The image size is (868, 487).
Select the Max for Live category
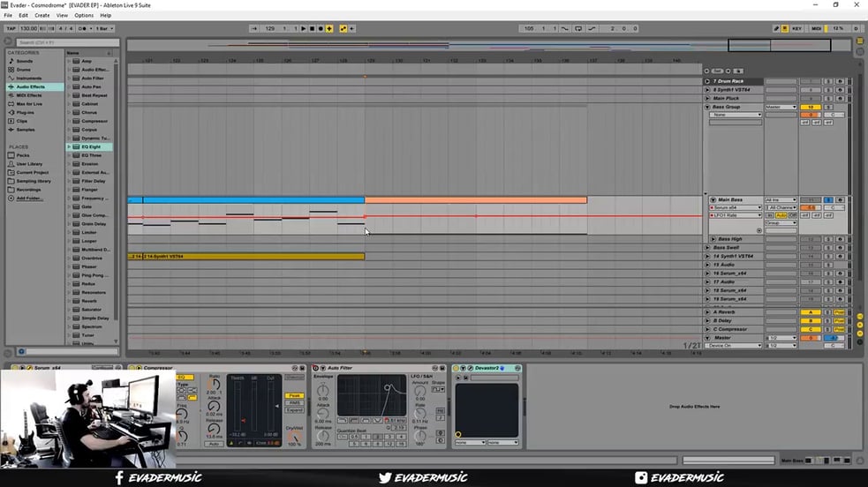pos(29,104)
